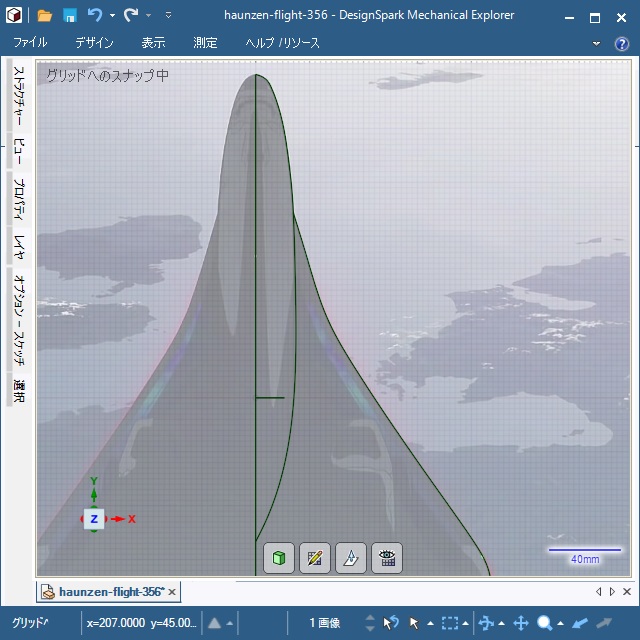Close the active window tab X
The width and height of the screenshot is (640, 640).
tap(627, 591)
